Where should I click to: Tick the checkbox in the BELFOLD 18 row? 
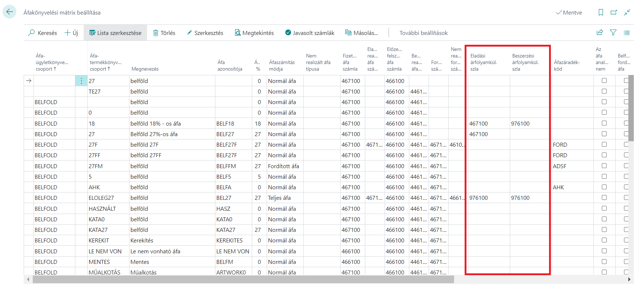click(604, 123)
